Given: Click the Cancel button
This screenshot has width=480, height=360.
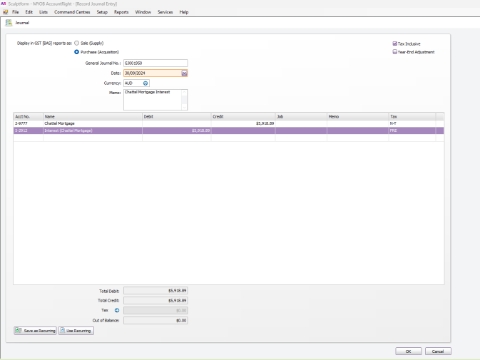Looking at the screenshot, I should pos(438,351).
